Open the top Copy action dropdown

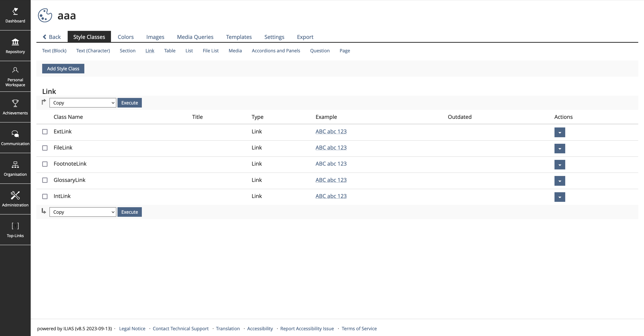pyautogui.click(x=83, y=103)
